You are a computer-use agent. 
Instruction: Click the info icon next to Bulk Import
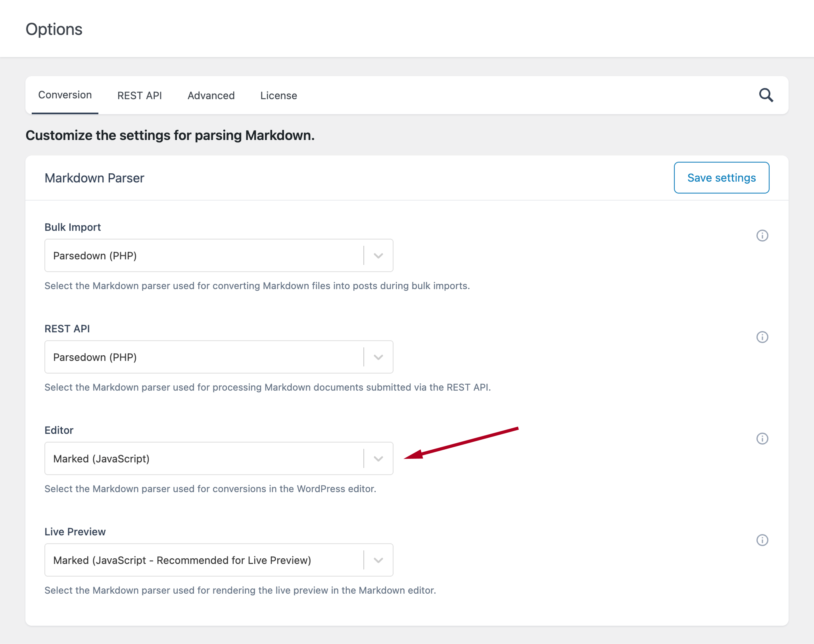pyautogui.click(x=762, y=236)
